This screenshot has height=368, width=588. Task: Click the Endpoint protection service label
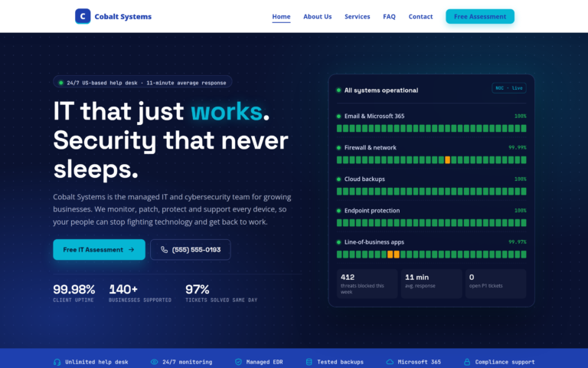(372, 211)
